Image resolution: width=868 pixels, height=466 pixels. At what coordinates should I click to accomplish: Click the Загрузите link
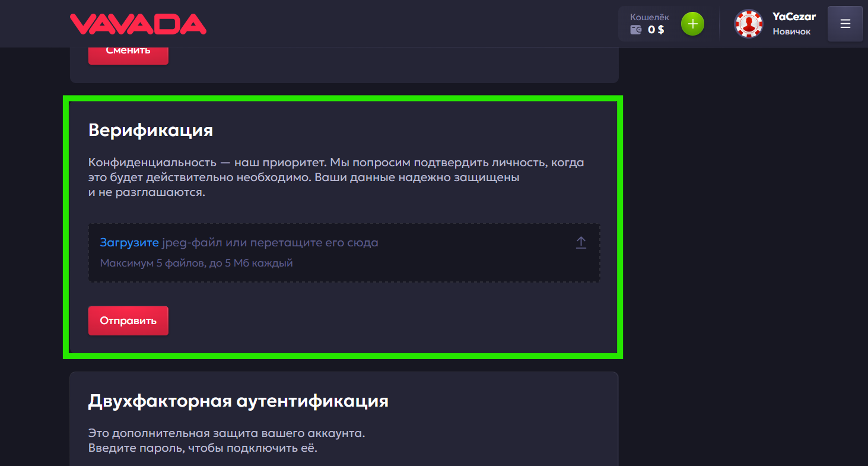click(x=129, y=242)
